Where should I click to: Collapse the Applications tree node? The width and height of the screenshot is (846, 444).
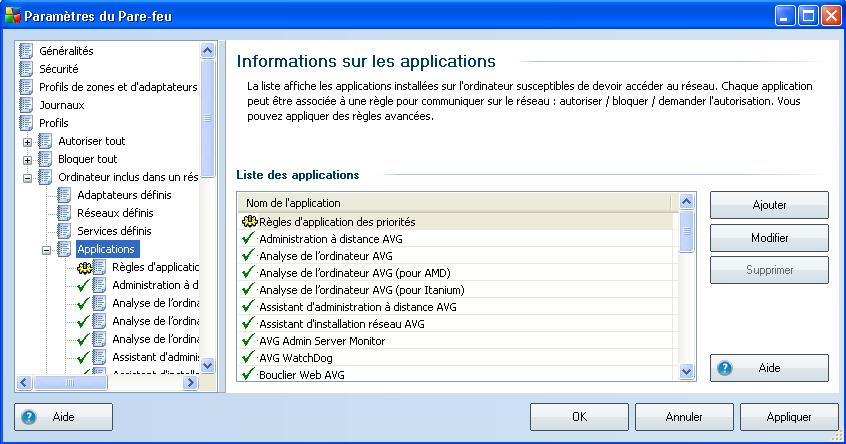[x=47, y=250]
